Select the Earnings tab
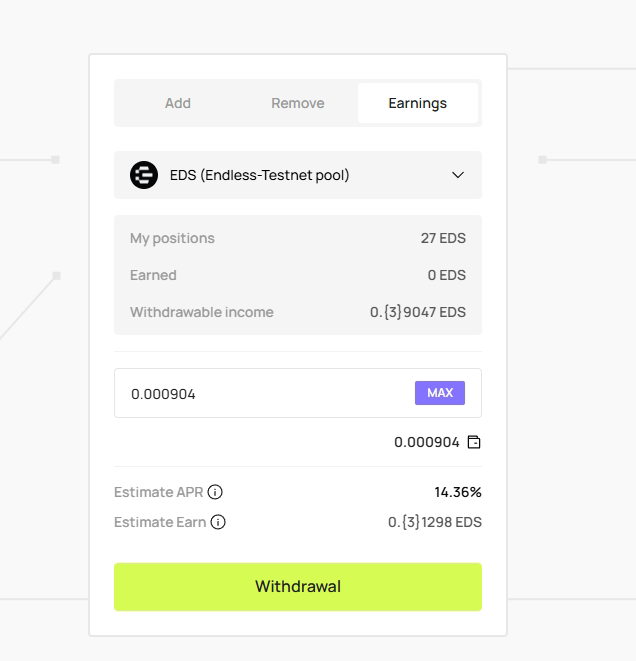Image resolution: width=636 pixels, height=661 pixels. tap(417, 103)
